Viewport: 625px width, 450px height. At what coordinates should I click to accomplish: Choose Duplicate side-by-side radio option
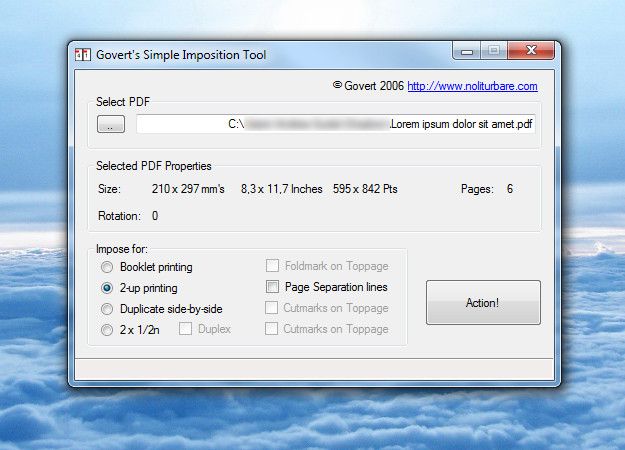(107, 309)
